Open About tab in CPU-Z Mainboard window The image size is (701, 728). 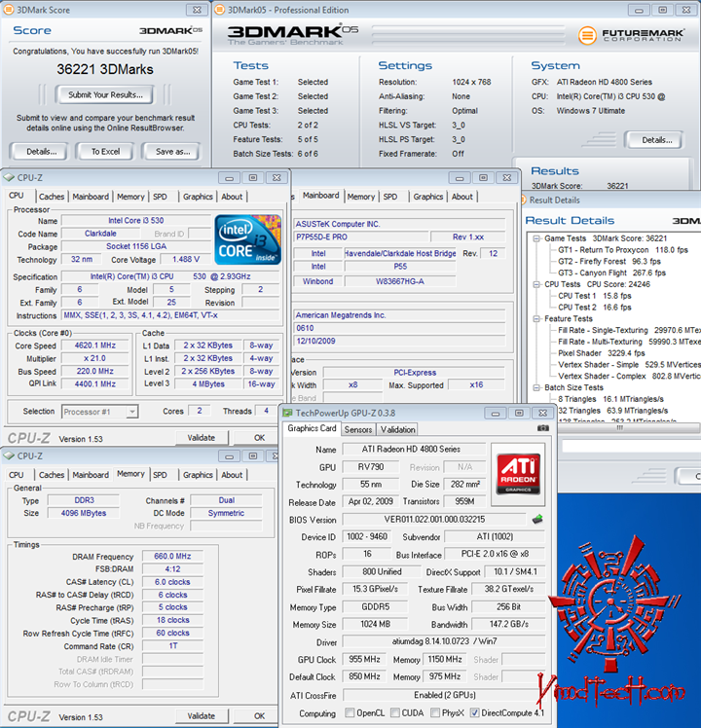click(462, 197)
